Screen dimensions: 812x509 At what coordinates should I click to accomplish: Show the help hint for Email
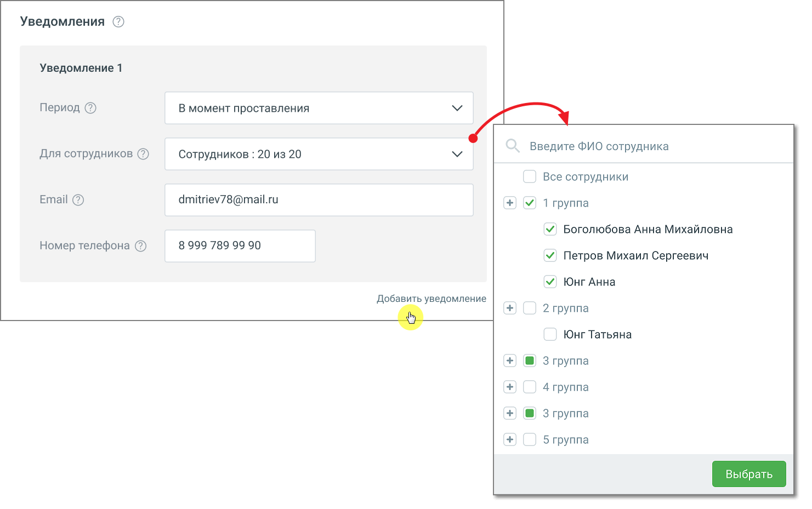click(78, 200)
